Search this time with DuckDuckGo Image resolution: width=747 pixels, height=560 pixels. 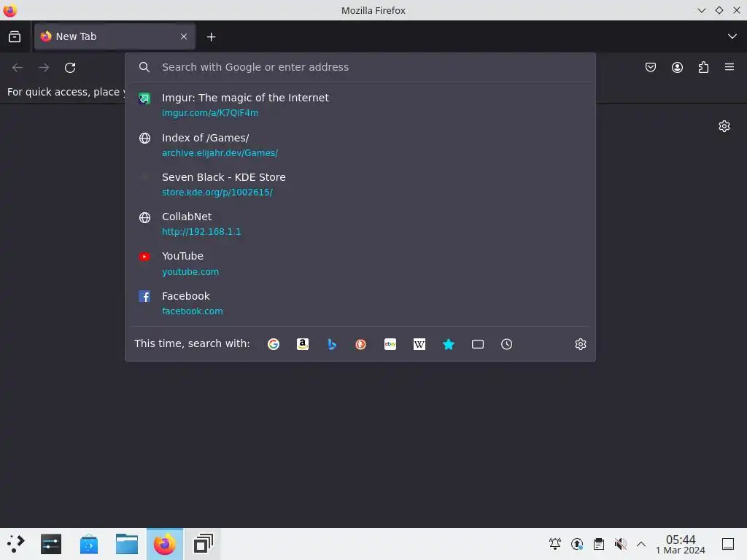pos(360,344)
